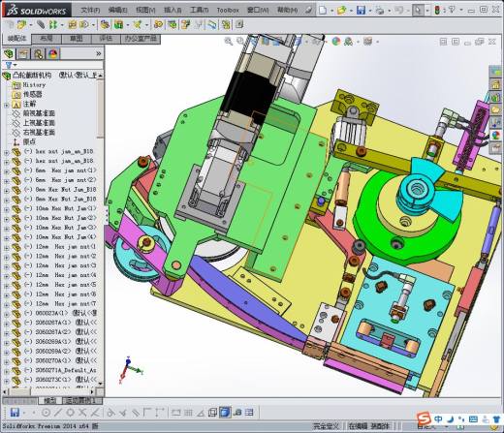The height and width of the screenshot is (433, 504).
Task: Click the Mate paperclip icon
Action: coord(41,24)
